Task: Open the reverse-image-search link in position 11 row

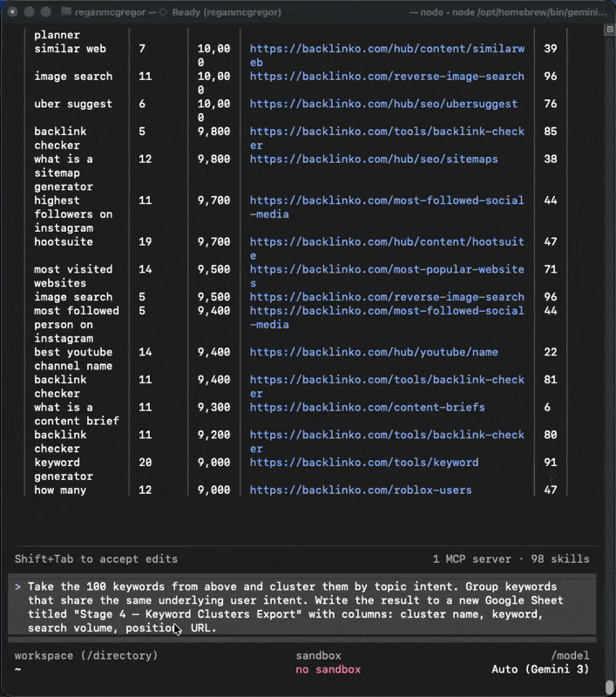Action: pos(387,76)
